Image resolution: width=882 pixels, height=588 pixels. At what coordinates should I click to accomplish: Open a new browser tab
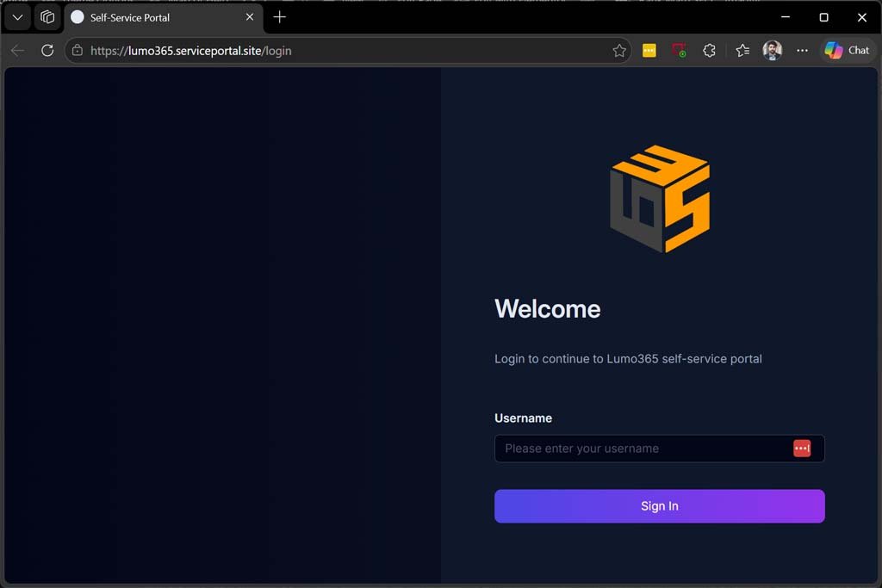tap(280, 17)
